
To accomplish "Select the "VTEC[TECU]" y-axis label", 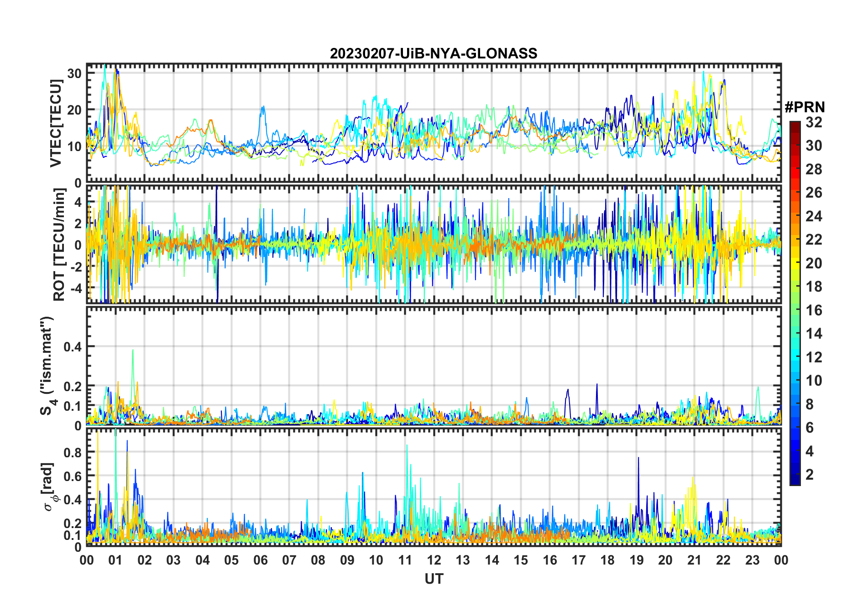I will (x=56, y=123).
